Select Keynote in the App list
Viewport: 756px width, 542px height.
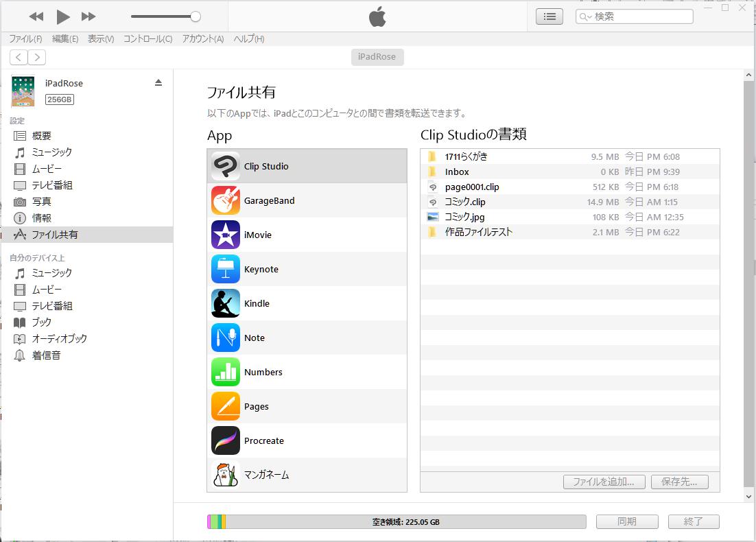(307, 269)
